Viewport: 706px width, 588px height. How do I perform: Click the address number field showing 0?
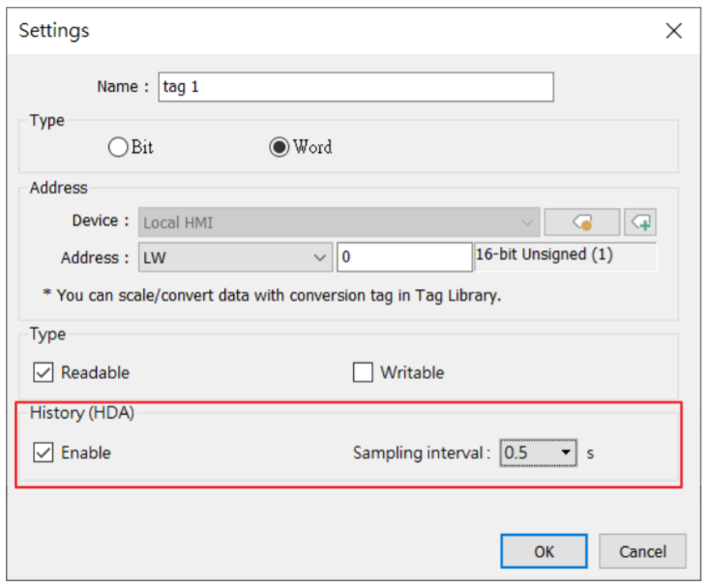coord(404,257)
